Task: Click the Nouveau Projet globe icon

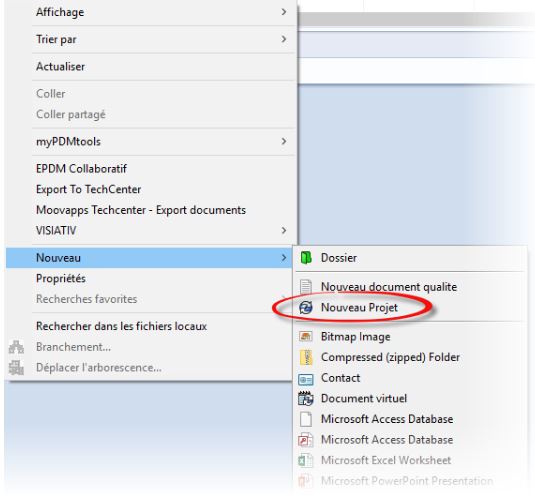Action: coord(306,307)
